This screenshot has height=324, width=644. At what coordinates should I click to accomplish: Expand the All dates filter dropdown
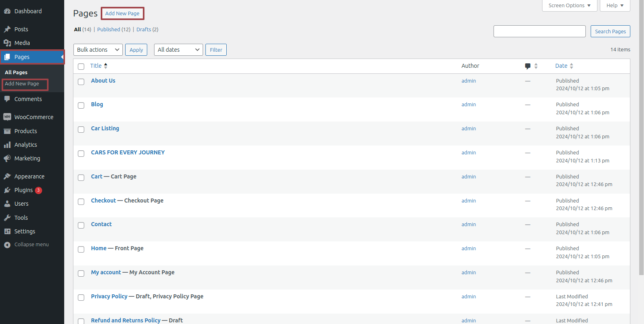point(178,50)
